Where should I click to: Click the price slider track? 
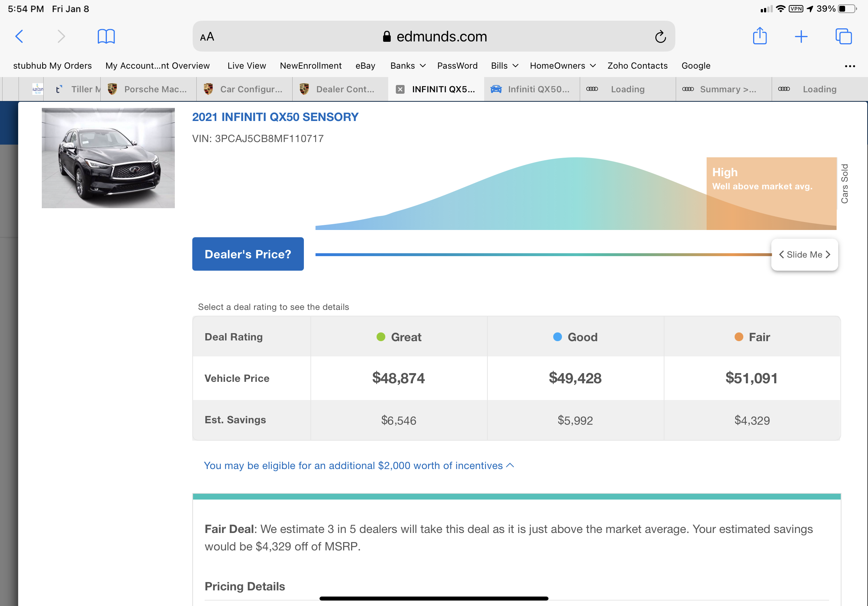tap(543, 255)
